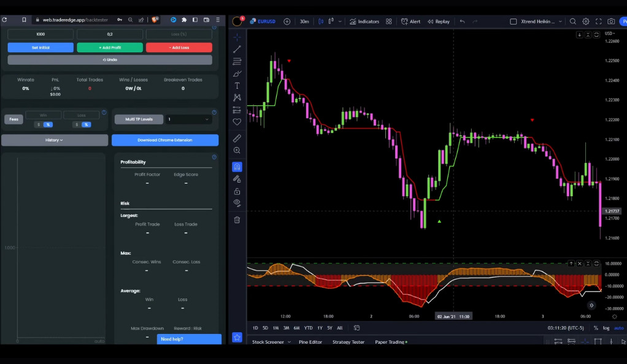Viewport: 627px width, 364px height.
Task: Activate the chart zoom-in tool
Action: [x=237, y=151]
